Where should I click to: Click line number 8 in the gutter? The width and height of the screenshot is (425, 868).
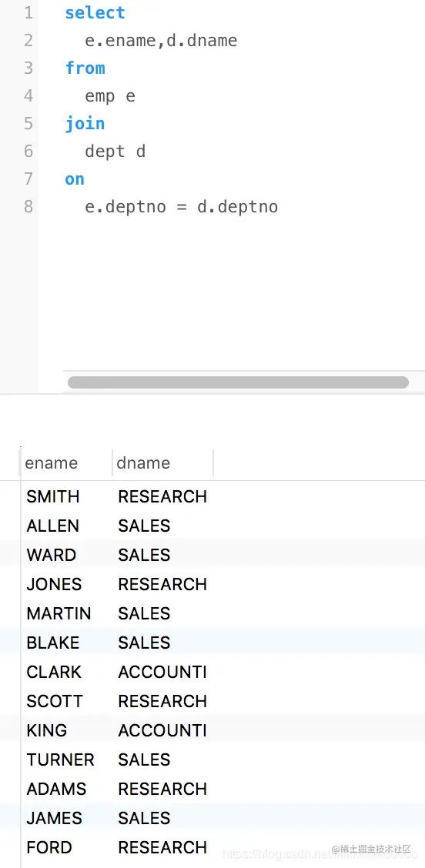pyautogui.click(x=28, y=206)
